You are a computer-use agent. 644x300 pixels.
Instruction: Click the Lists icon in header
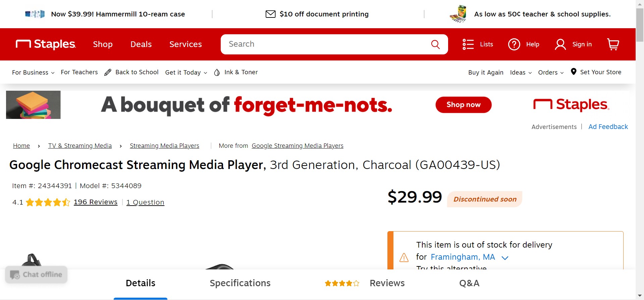click(468, 44)
